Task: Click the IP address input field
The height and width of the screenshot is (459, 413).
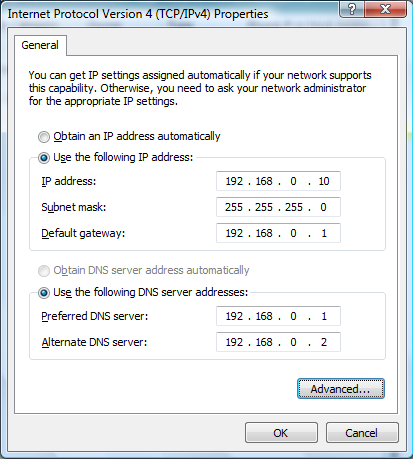Action: [x=278, y=181]
